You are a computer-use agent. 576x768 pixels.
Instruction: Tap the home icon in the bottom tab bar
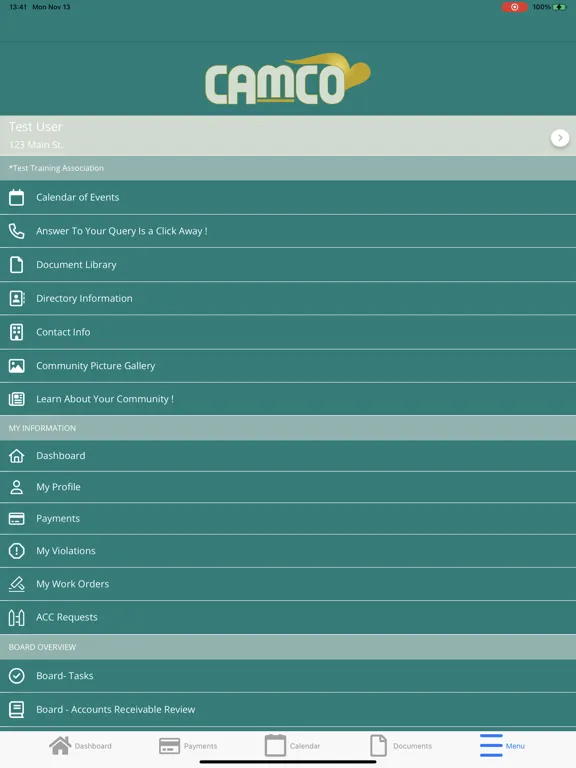pyautogui.click(x=60, y=745)
